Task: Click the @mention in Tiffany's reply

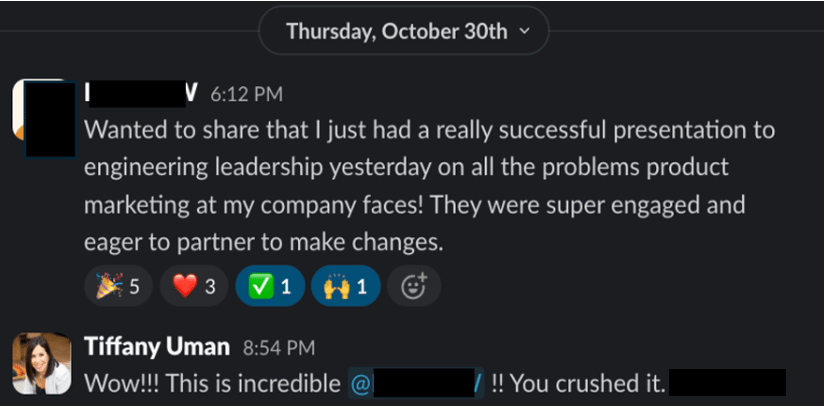Action: (x=415, y=383)
